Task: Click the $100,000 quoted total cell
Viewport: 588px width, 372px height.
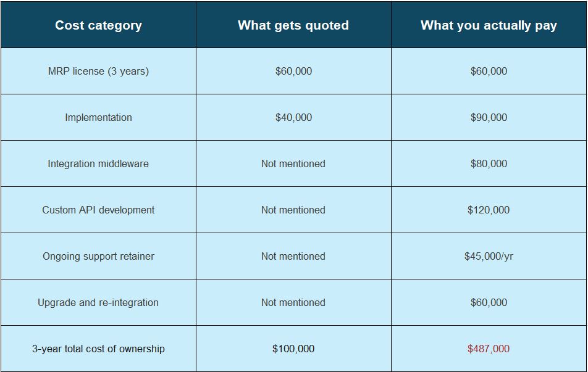Action: [x=293, y=349]
